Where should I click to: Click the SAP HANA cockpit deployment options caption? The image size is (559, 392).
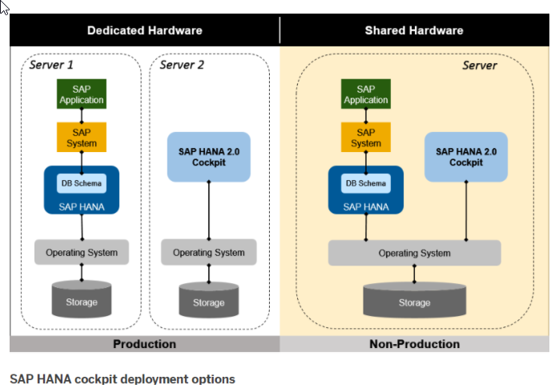tap(123, 379)
